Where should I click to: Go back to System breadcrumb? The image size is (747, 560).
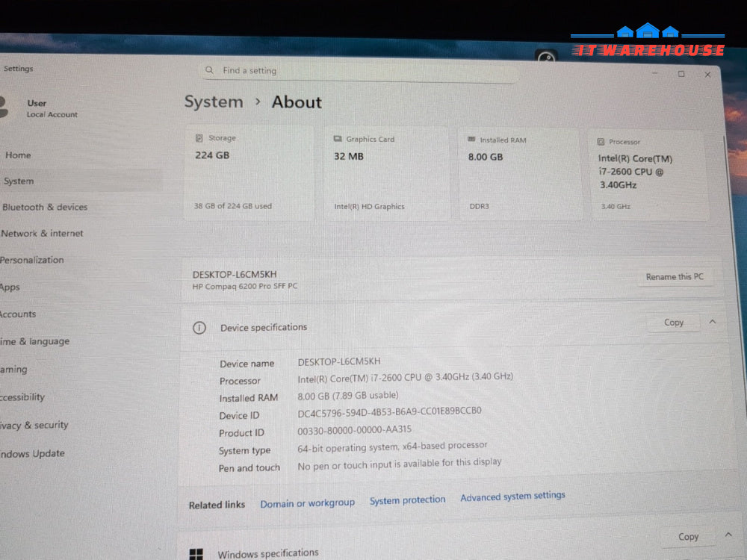click(214, 102)
